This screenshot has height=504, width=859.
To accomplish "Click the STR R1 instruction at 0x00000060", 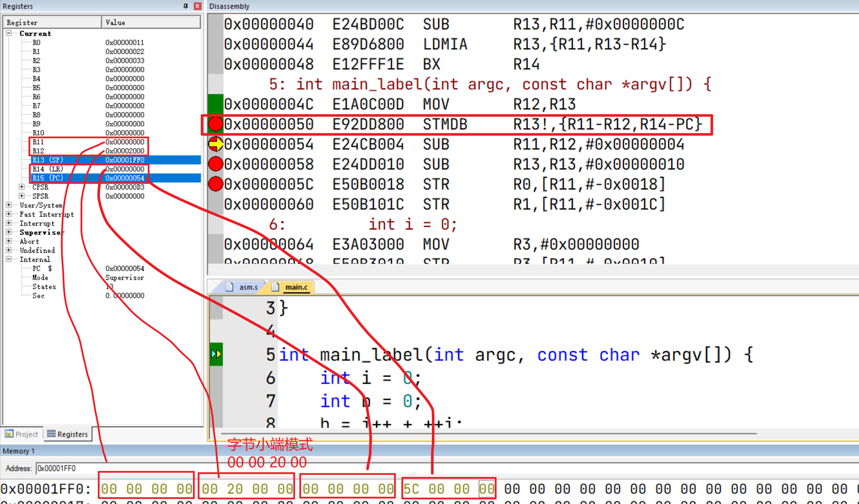I will tap(445, 204).
